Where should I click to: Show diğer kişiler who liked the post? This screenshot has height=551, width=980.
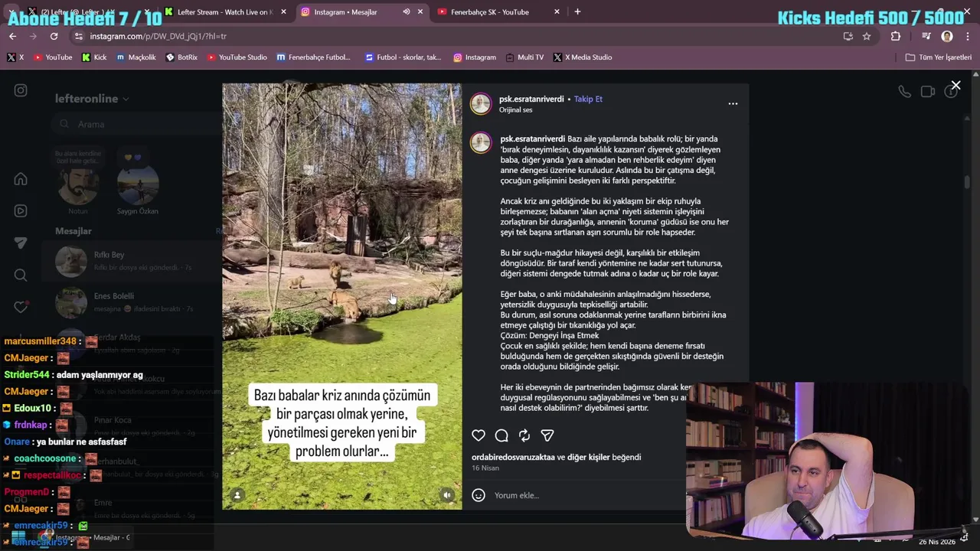click(589, 457)
